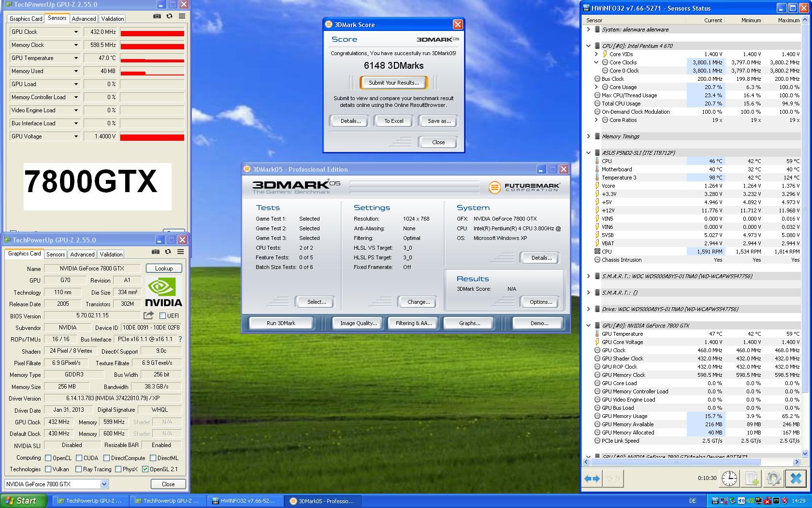The height and width of the screenshot is (508, 812).
Task: Open Image Quality in 3DMark05
Action: 358,323
